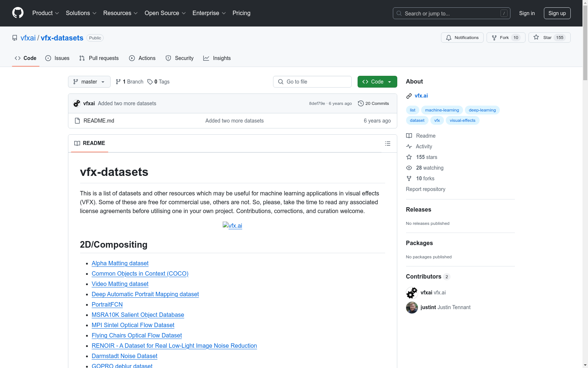Fork the vfx-datasets repository
The height and width of the screenshot is (368, 588).
506,38
